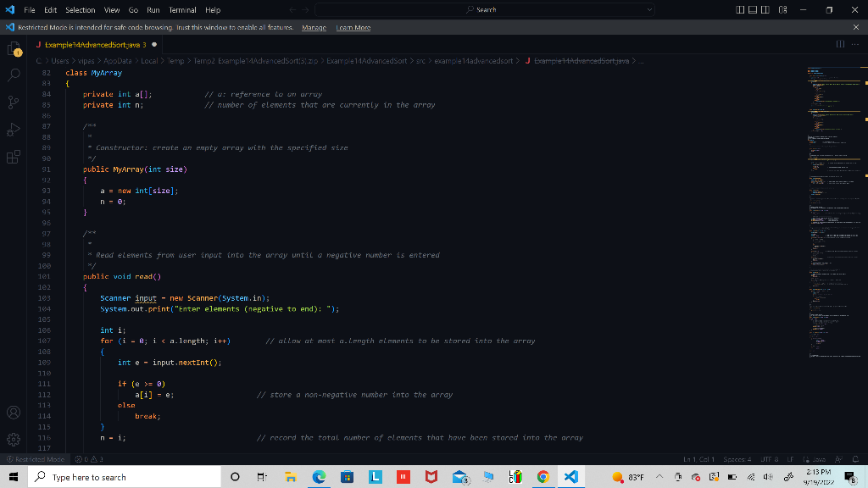Click 'class MyArray' text on line 82
This screenshot has width=868, height=488.
coord(93,73)
